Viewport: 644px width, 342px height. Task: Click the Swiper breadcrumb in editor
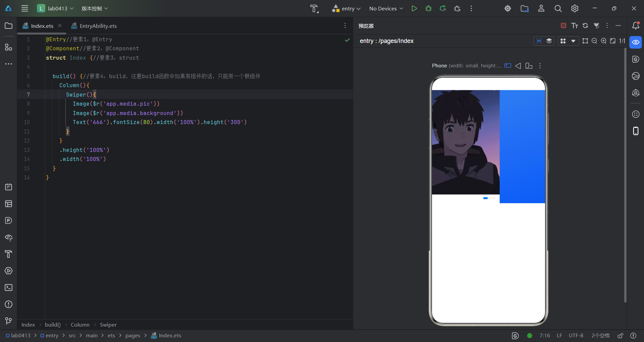[x=108, y=325]
